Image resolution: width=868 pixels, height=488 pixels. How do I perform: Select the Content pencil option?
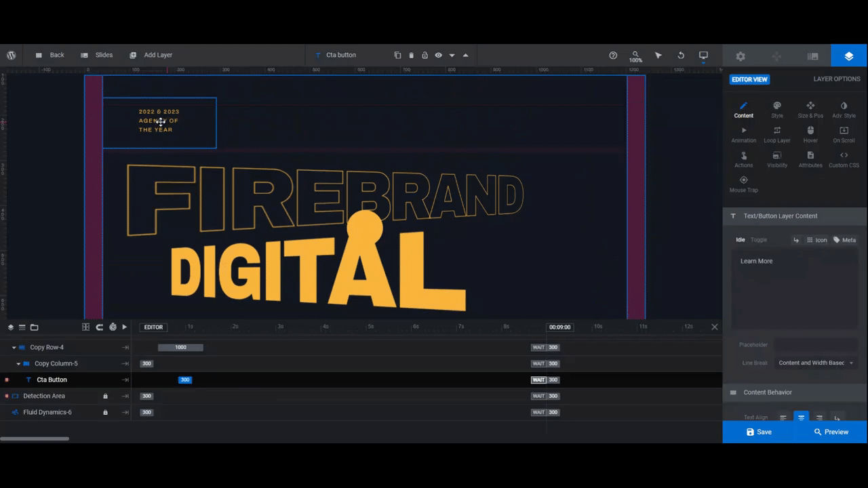point(744,110)
